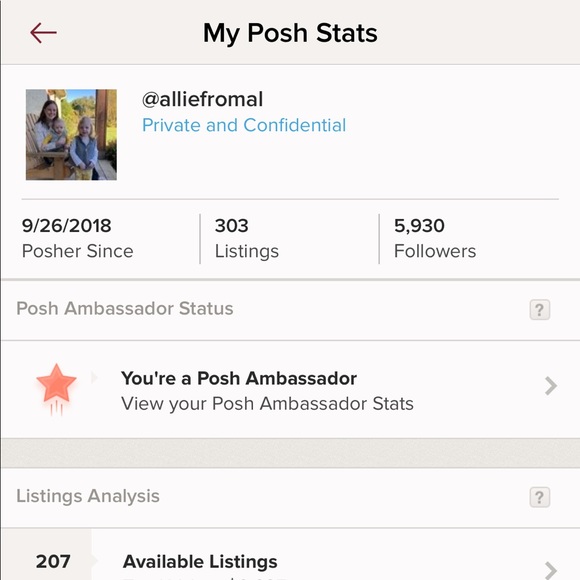Image resolution: width=580 pixels, height=580 pixels.
Task: Tap the Followers label
Action: click(435, 251)
